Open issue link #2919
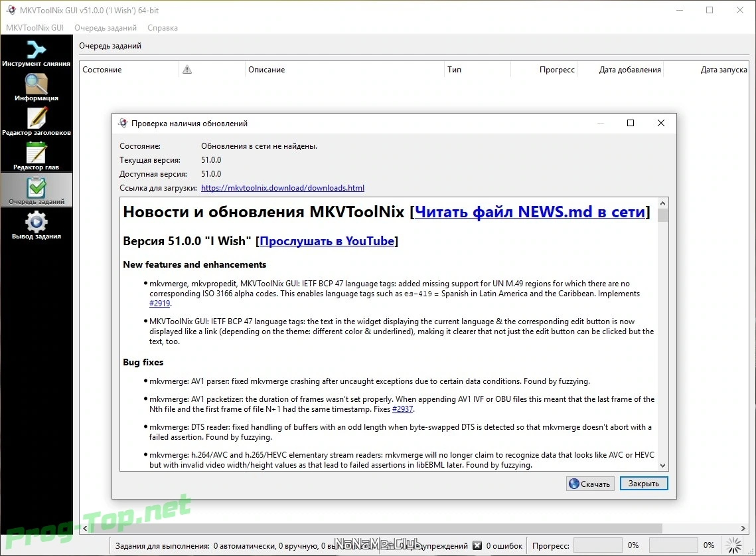This screenshot has height=556, width=756. click(159, 303)
